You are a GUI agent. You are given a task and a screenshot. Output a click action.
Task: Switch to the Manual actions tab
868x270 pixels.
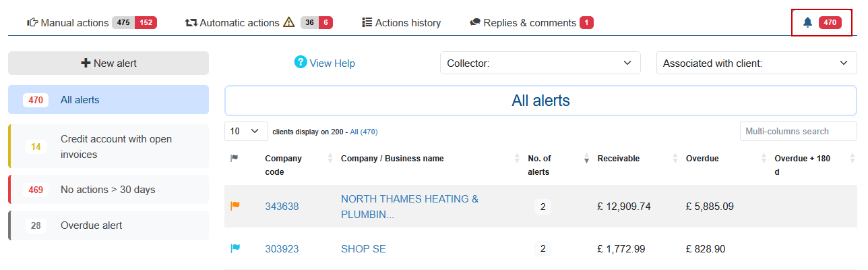(67, 23)
